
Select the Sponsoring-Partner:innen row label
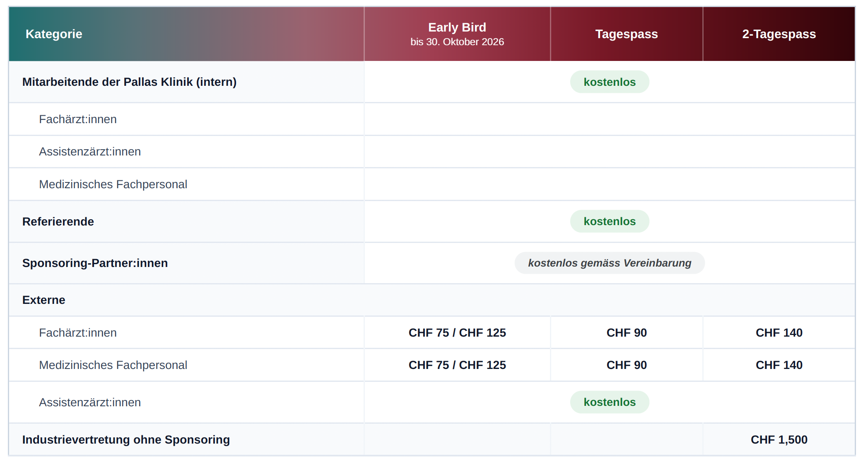(x=95, y=263)
